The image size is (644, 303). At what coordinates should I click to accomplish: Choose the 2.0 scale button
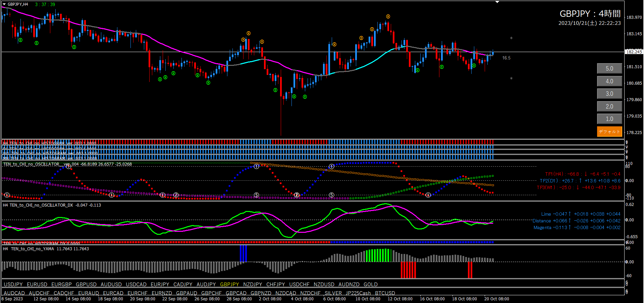[x=609, y=106]
